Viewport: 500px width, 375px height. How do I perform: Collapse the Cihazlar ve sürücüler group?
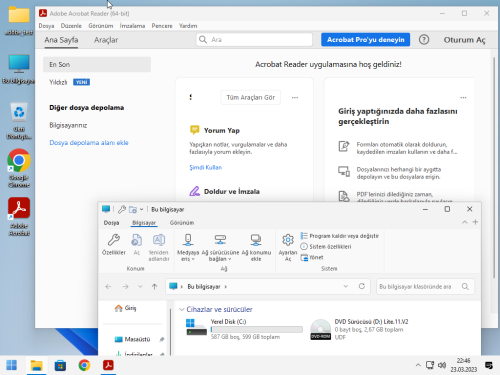point(182,309)
